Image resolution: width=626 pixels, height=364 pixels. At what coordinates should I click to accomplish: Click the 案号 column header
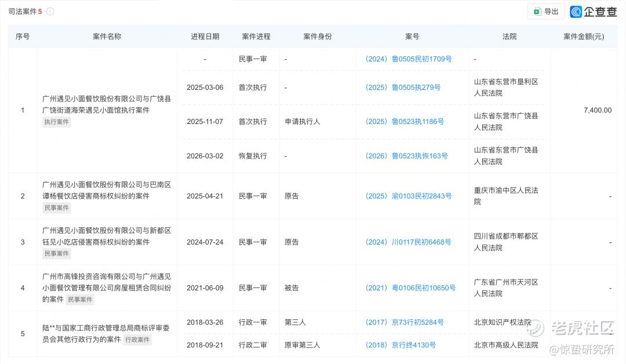click(x=412, y=37)
